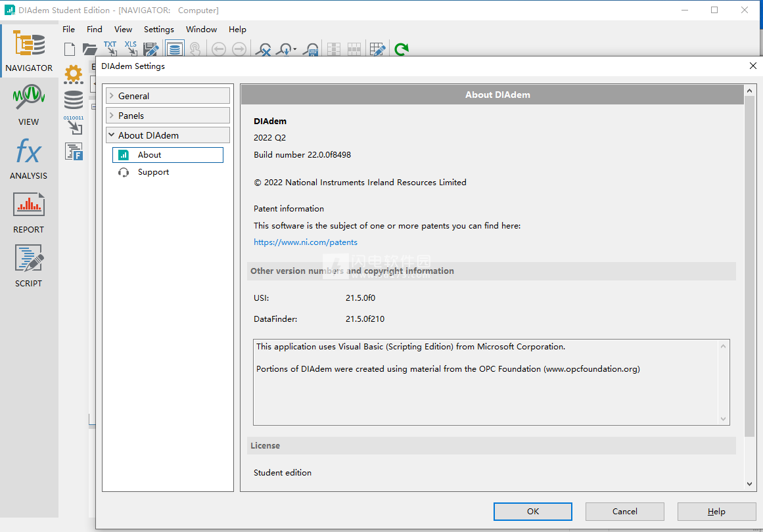
Task: Click the Help button in the dialog
Action: click(717, 512)
